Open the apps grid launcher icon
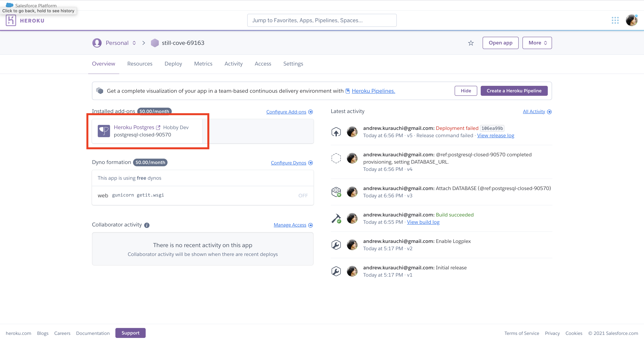 615,20
